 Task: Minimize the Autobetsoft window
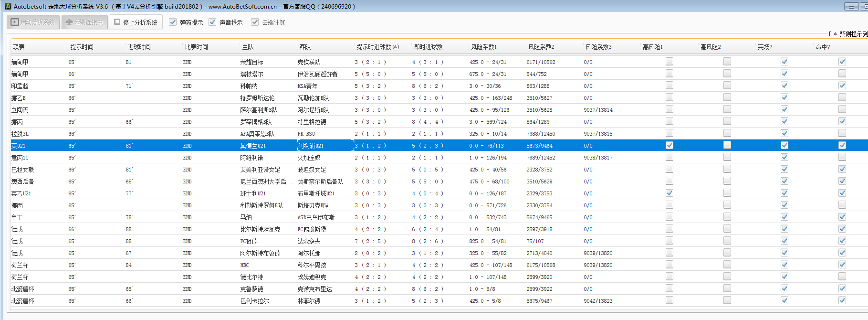pos(851,6)
